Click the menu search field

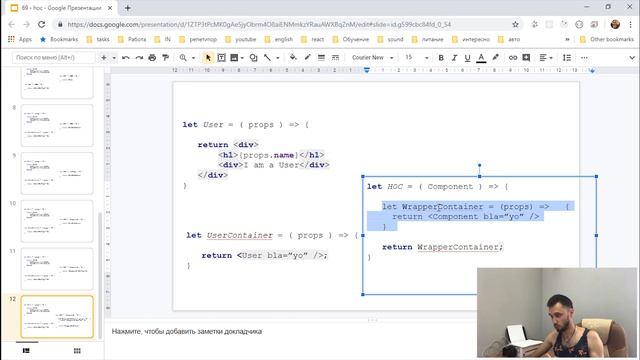pos(53,58)
